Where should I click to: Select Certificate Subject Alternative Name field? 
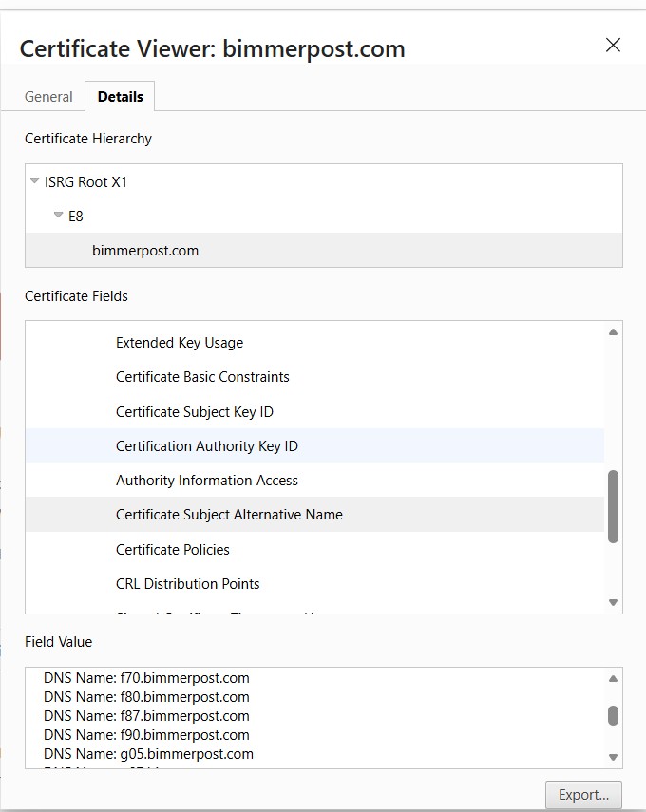[229, 515]
